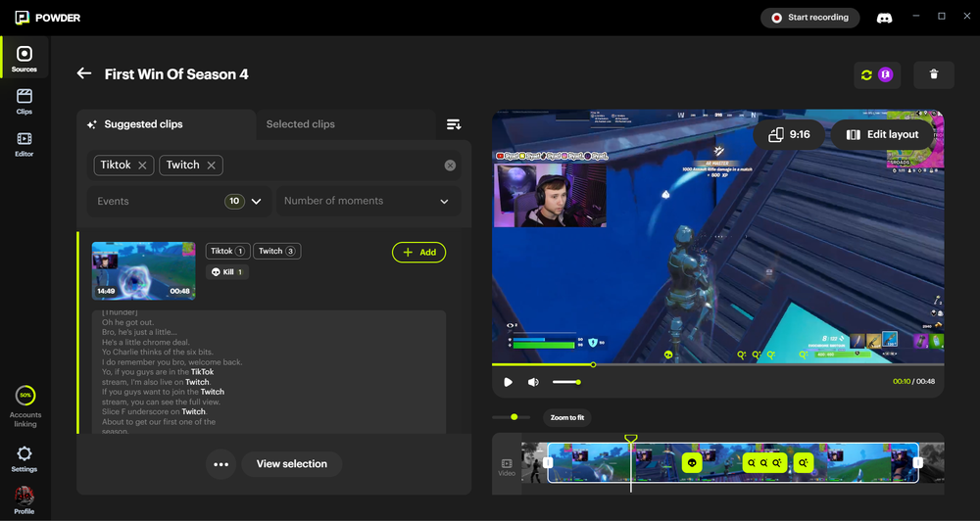Click the Discord icon in title bar
Viewport: 980px width, 521px height.
coord(884,18)
